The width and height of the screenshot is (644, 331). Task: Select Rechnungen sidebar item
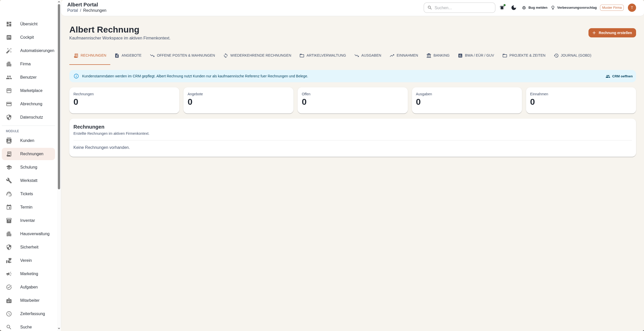coord(28,154)
